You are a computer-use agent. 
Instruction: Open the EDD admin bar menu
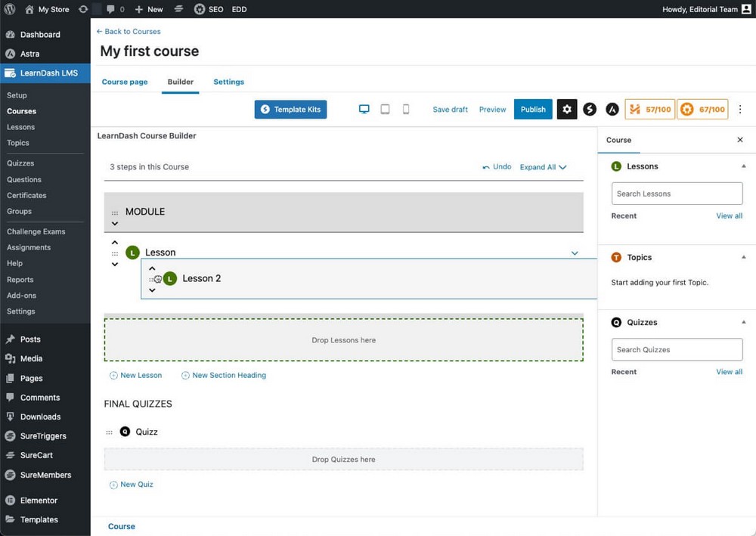coord(239,9)
